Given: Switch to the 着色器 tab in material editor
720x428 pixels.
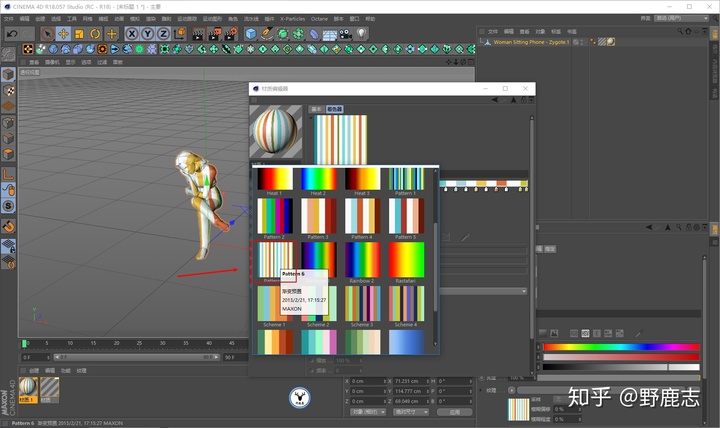Looking at the screenshot, I should [x=334, y=109].
